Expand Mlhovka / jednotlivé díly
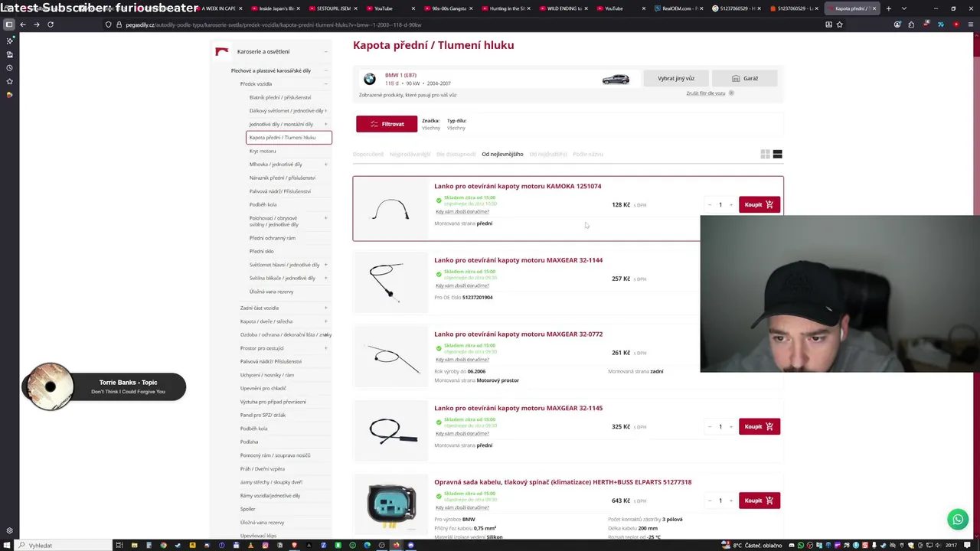Viewport: 980px width, 551px height. click(x=325, y=165)
